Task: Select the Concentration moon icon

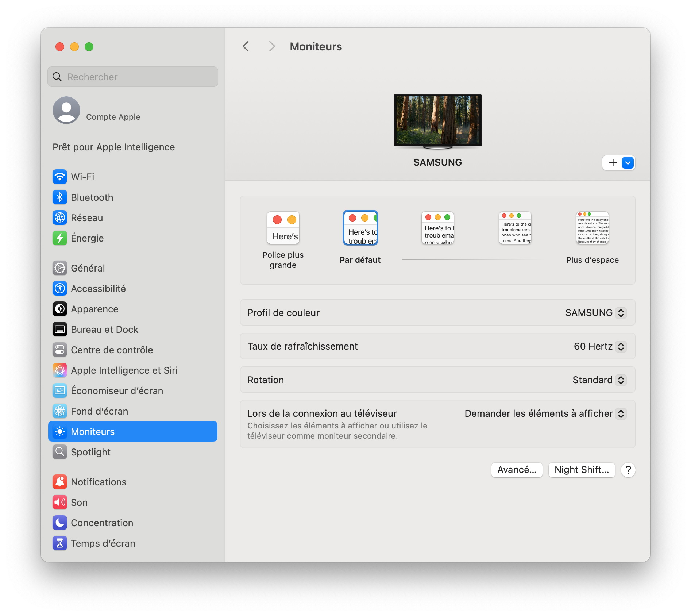Action: click(x=60, y=523)
